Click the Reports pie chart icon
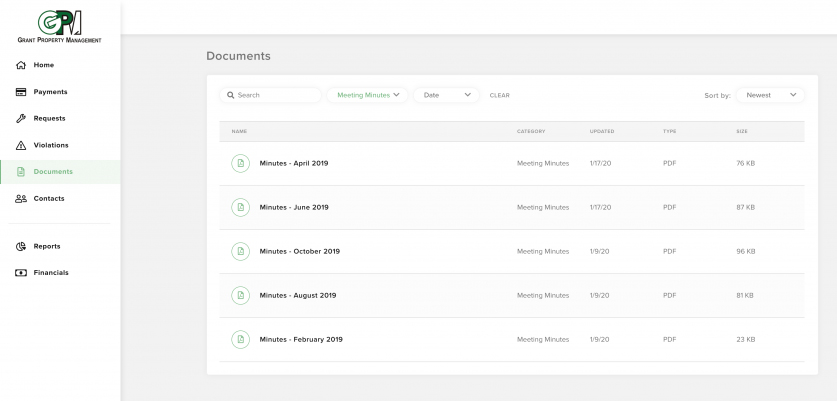837x401 pixels. 21,246
